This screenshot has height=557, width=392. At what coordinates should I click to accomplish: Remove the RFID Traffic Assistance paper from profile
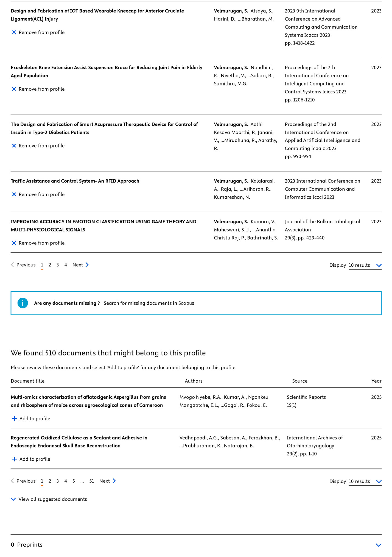pos(38,194)
